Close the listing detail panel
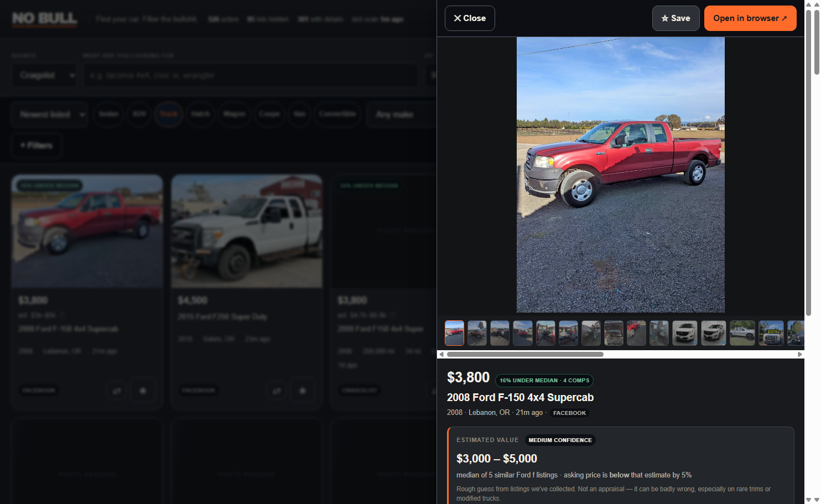Viewport: 821px width, 504px height. click(470, 18)
